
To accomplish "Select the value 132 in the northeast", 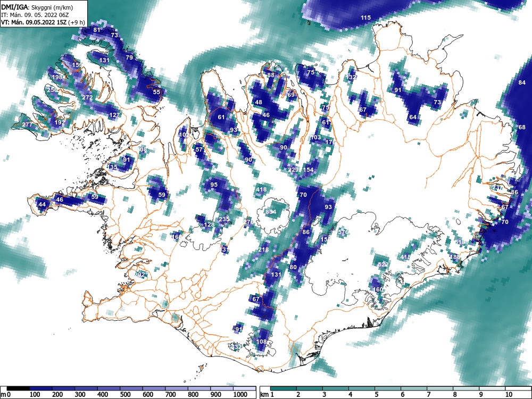I will (x=351, y=77).
